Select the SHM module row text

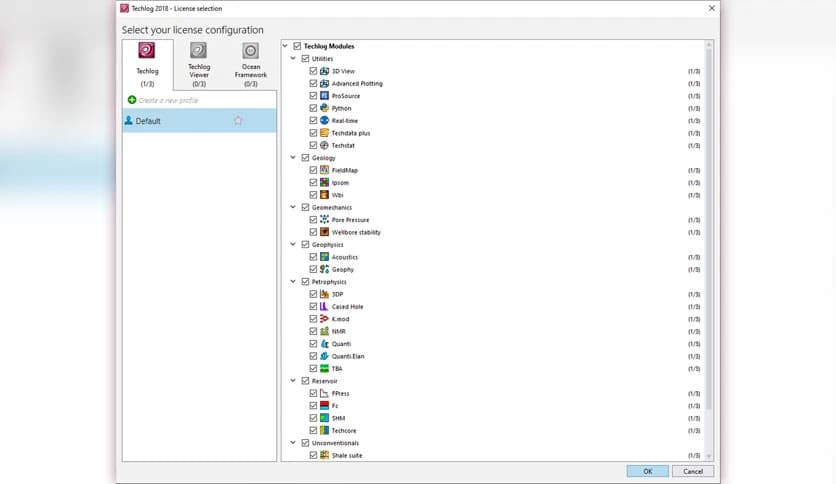coord(339,418)
